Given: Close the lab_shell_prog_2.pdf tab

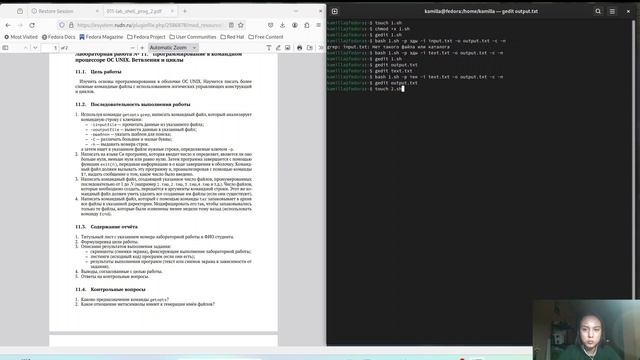Looking at the screenshot, I should coord(172,11).
